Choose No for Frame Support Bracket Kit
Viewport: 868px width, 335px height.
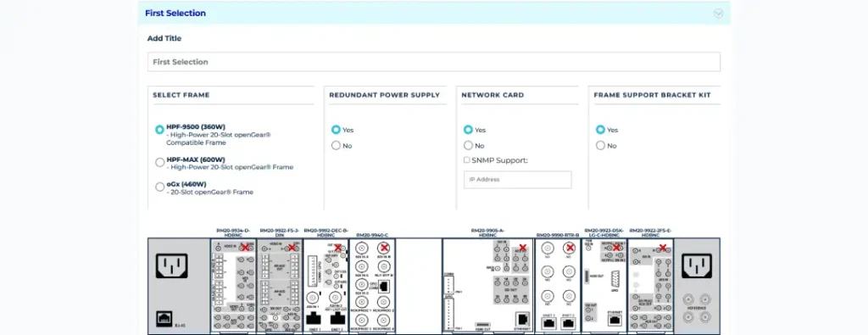pyautogui.click(x=600, y=146)
